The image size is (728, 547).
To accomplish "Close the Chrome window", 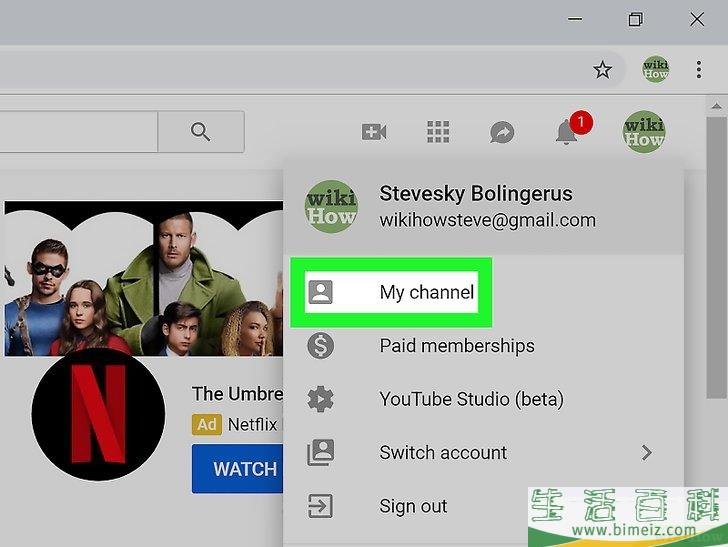I will pyautogui.click(x=697, y=19).
